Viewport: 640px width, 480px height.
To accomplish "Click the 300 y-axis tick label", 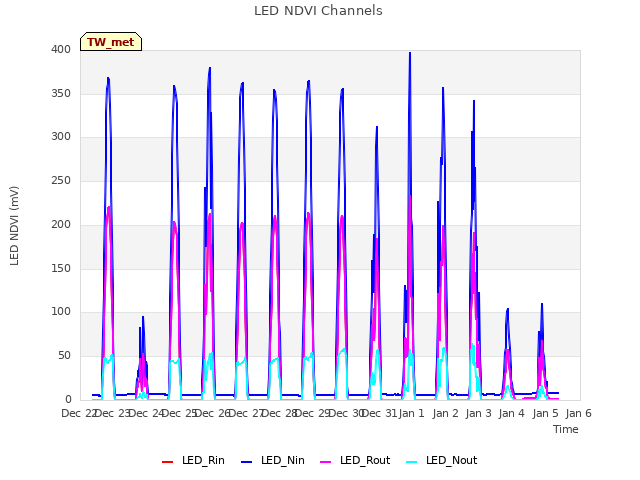I will click(x=61, y=137).
